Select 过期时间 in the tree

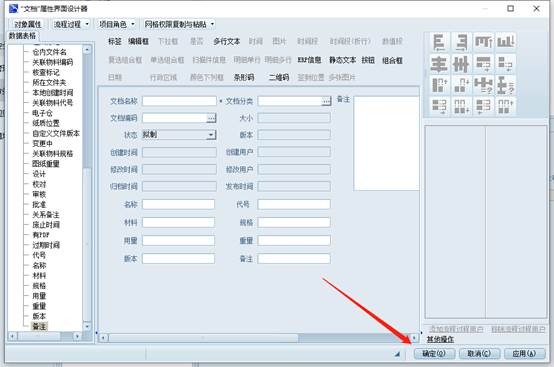[x=46, y=245]
